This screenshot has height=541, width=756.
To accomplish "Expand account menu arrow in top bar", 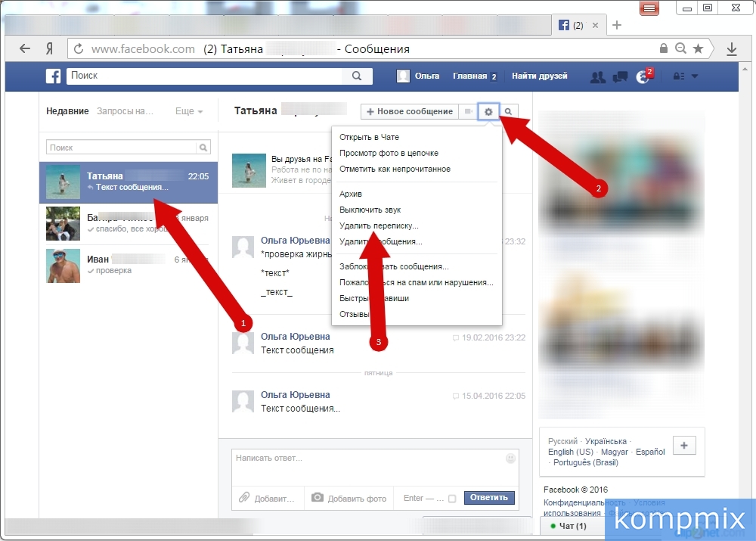I will coord(695,76).
